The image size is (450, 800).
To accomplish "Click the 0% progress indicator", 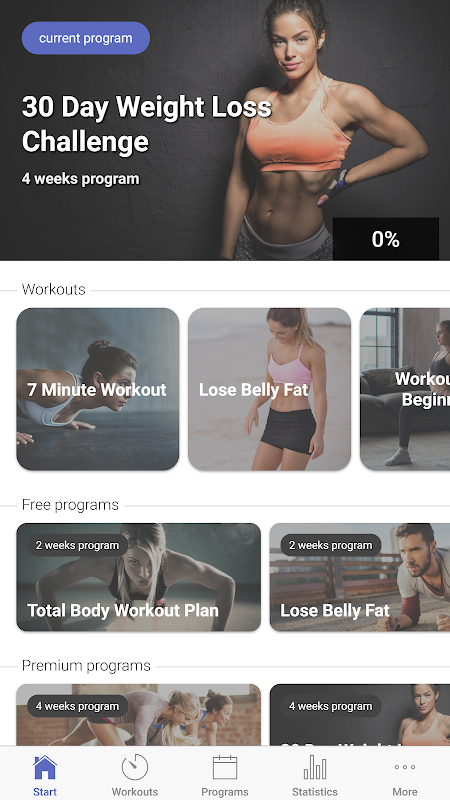I will click(x=386, y=239).
